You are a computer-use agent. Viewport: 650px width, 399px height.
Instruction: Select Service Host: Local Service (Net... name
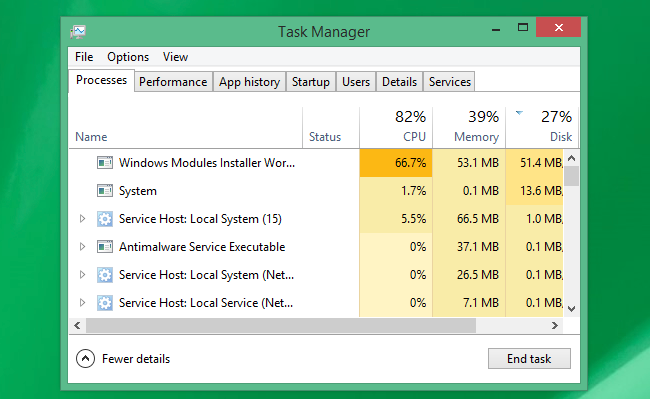206,303
